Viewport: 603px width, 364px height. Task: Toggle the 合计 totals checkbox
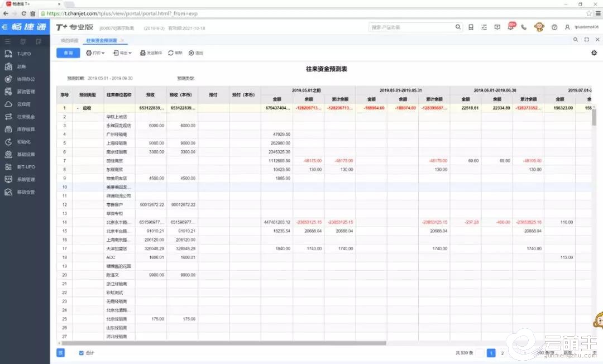click(x=82, y=353)
